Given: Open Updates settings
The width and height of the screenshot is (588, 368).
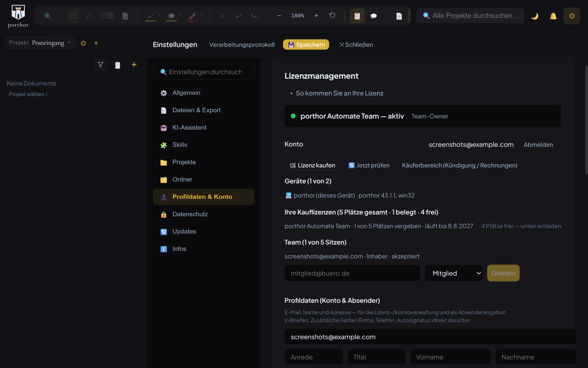Looking at the screenshot, I should [204, 231].
